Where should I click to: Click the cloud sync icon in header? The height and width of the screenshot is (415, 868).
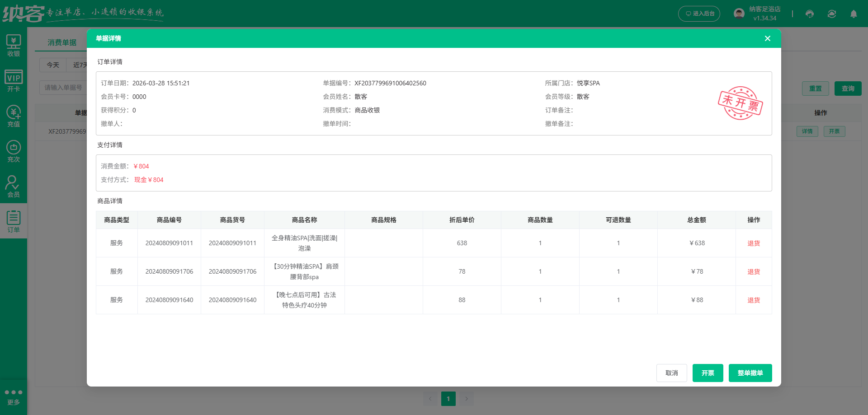(832, 14)
